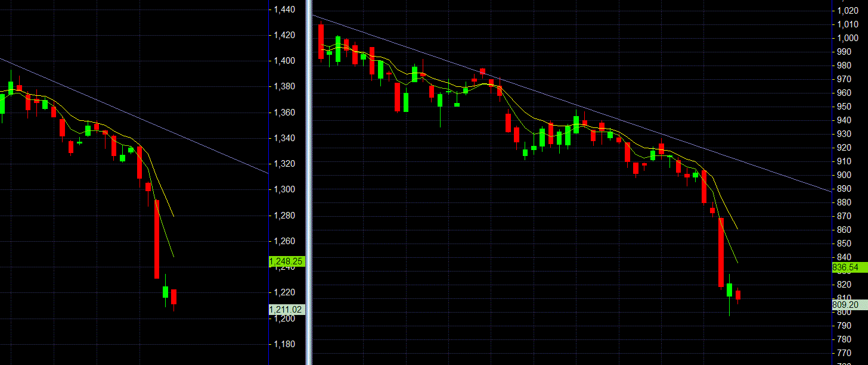Click the 940 price label
This screenshot has width=868, height=365.
pyautogui.click(x=845, y=120)
